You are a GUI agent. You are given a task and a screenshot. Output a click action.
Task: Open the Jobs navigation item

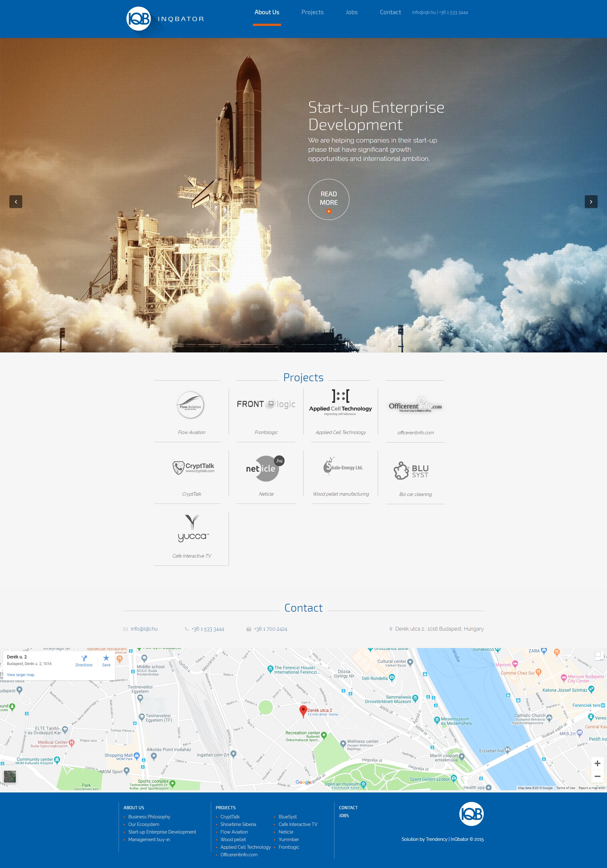coord(352,12)
